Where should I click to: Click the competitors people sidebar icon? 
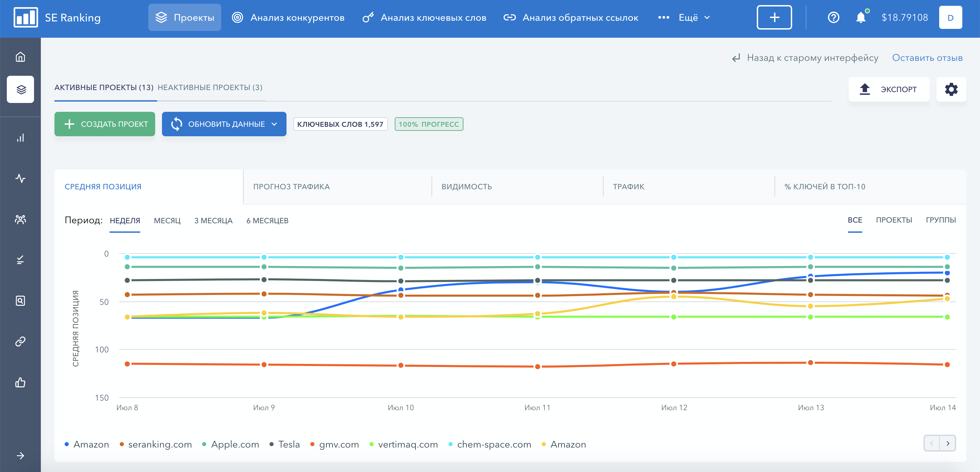tap(20, 219)
